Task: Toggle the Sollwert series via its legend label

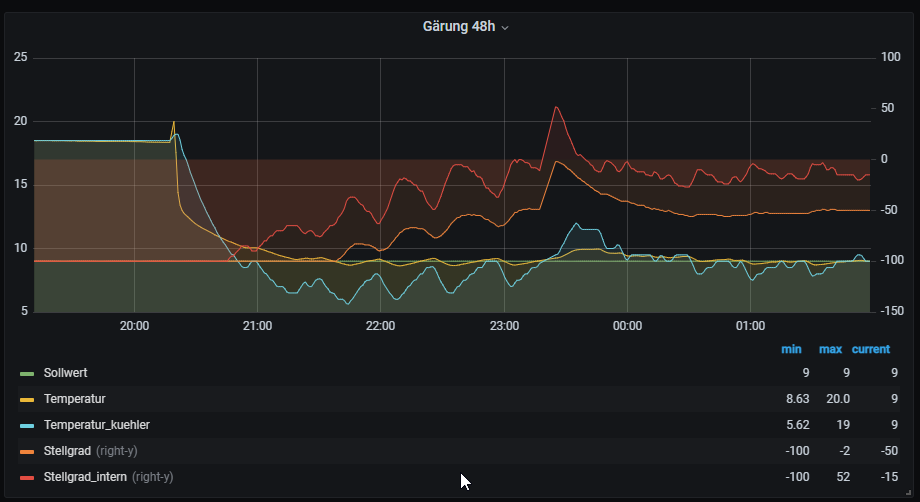Action: click(66, 373)
